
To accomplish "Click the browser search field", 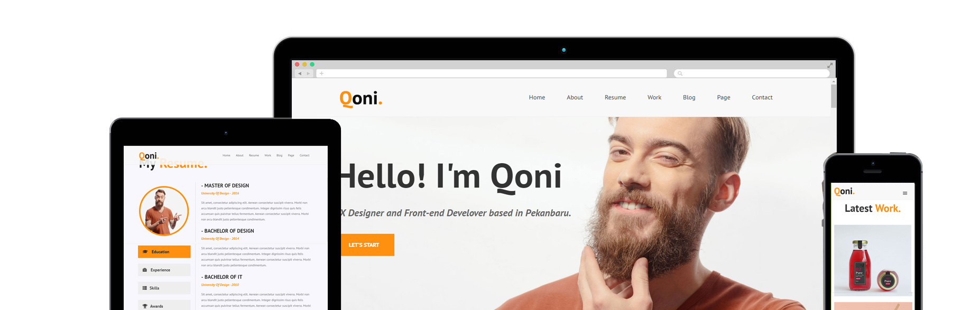I will 752,73.
